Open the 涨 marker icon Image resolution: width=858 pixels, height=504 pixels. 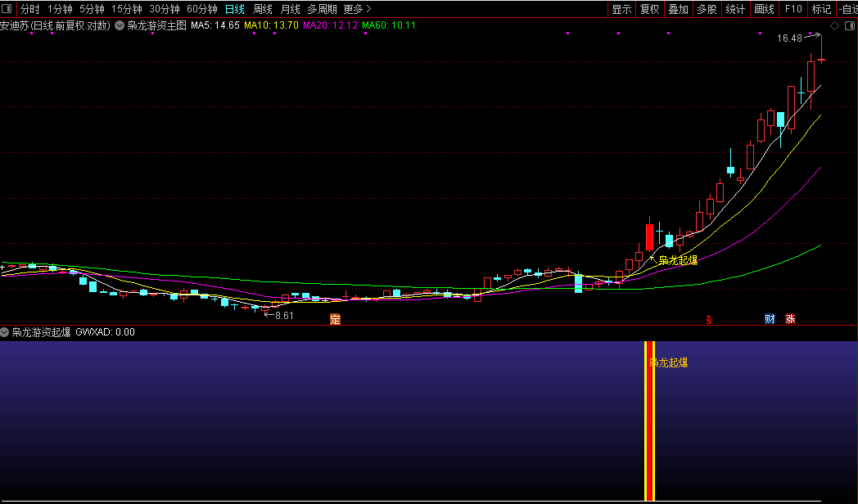790,319
